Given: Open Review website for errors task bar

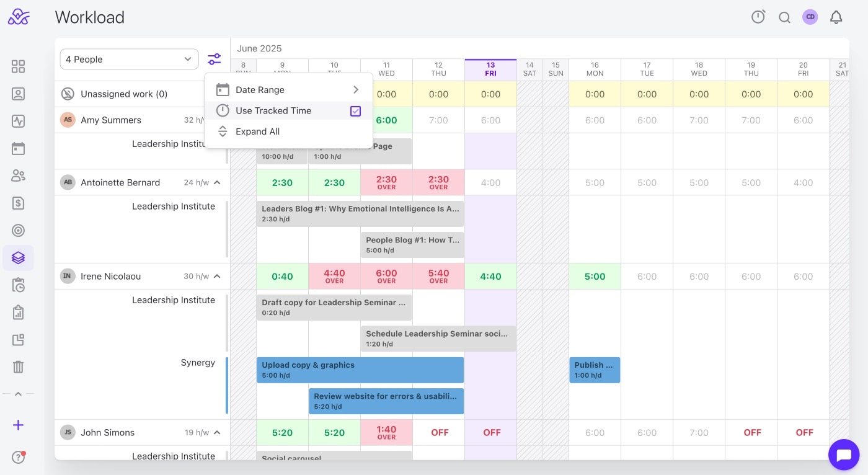Looking at the screenshot, I should 386,401.
